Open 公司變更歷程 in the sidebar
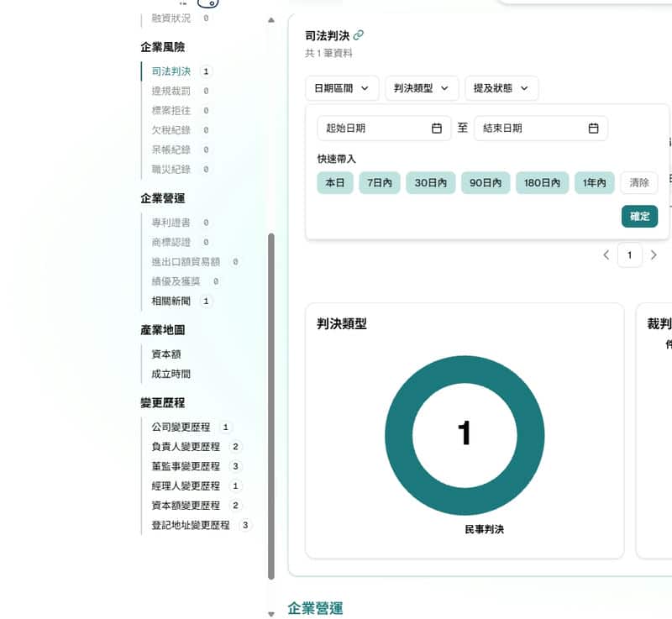Image resolution: width=672 pixels, height=619 pixels. click(x=181, y=427)
